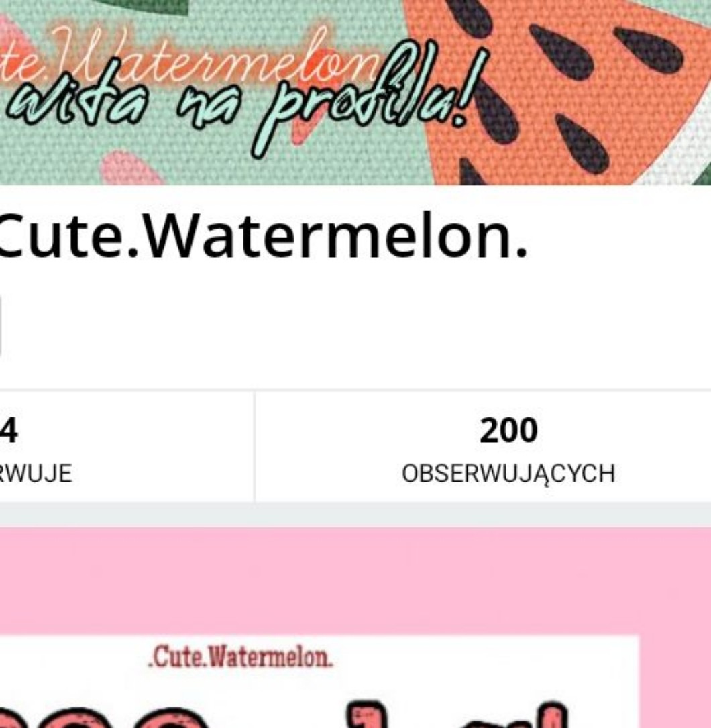Click the partial button edge below the username

pyautogui.click(x=1, y=325)
